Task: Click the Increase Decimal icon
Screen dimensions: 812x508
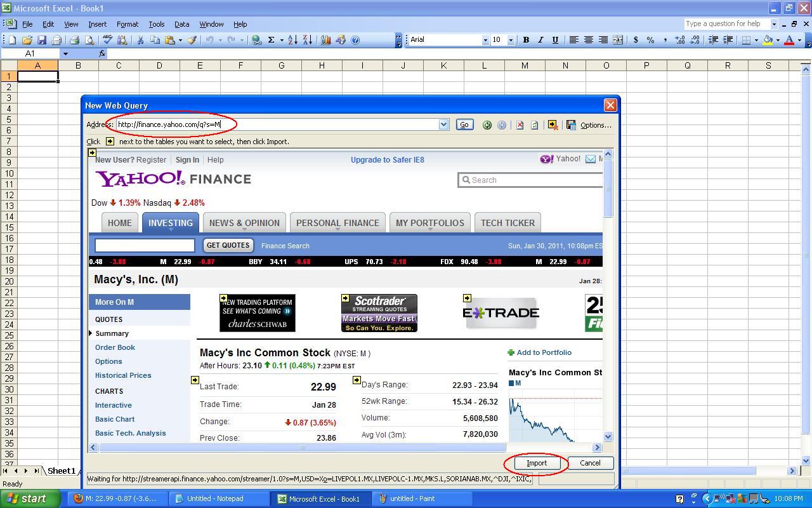Action: click(680, 40)
